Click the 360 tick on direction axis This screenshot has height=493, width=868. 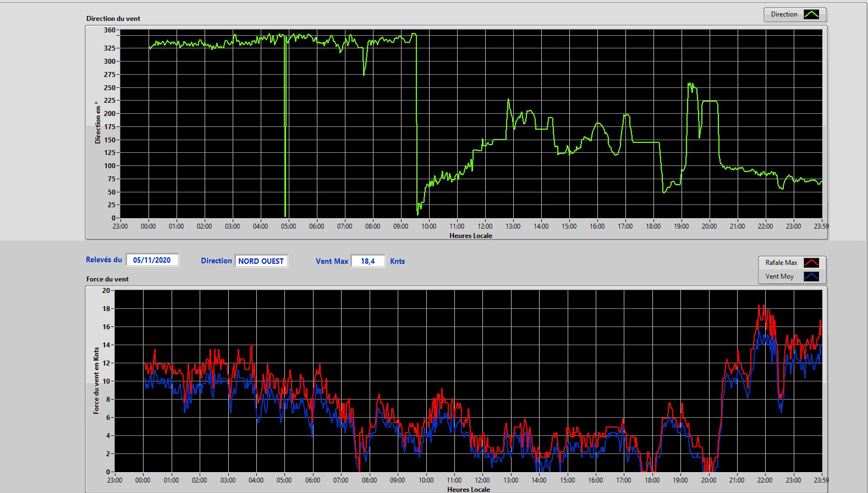click(109, 30)
